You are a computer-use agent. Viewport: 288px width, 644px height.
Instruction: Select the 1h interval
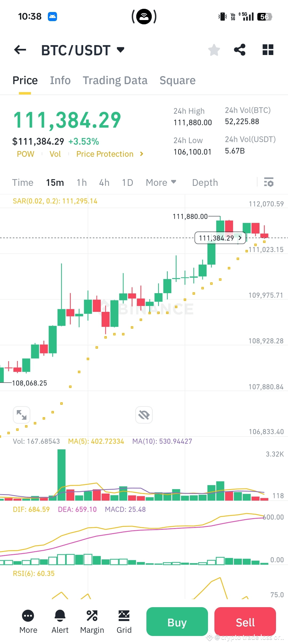coord(82,183)
